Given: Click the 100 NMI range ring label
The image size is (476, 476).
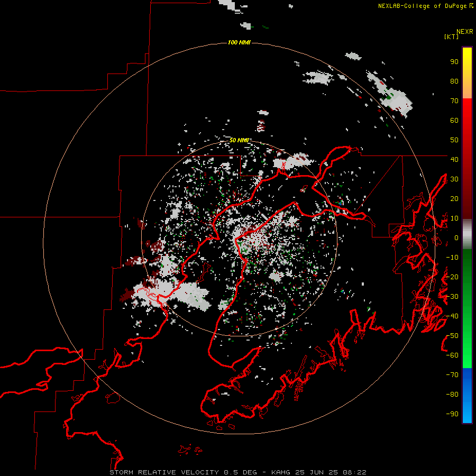Looking at the screenshot, I should tap(239, 42).
